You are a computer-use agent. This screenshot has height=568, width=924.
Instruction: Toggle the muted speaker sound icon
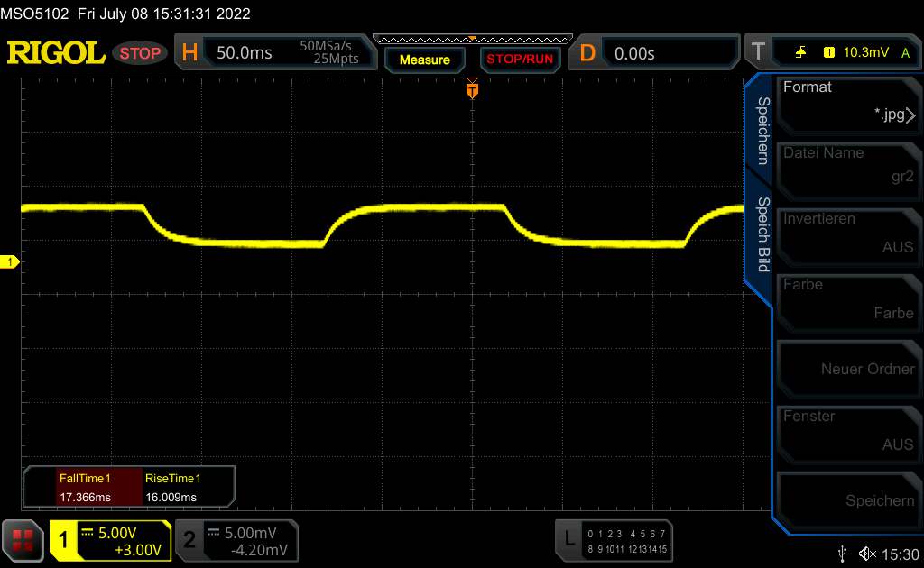click(867, 554)
